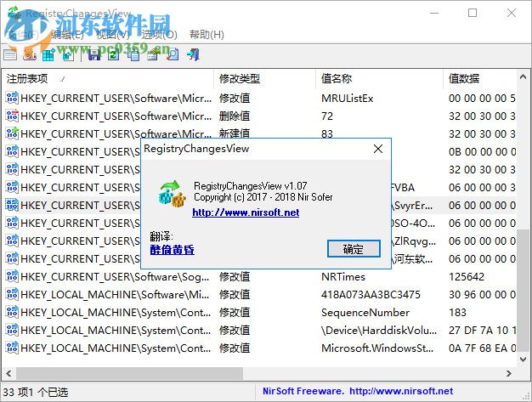
Task: Click the properties toolbar icon
Action: [x=153, y=54]
